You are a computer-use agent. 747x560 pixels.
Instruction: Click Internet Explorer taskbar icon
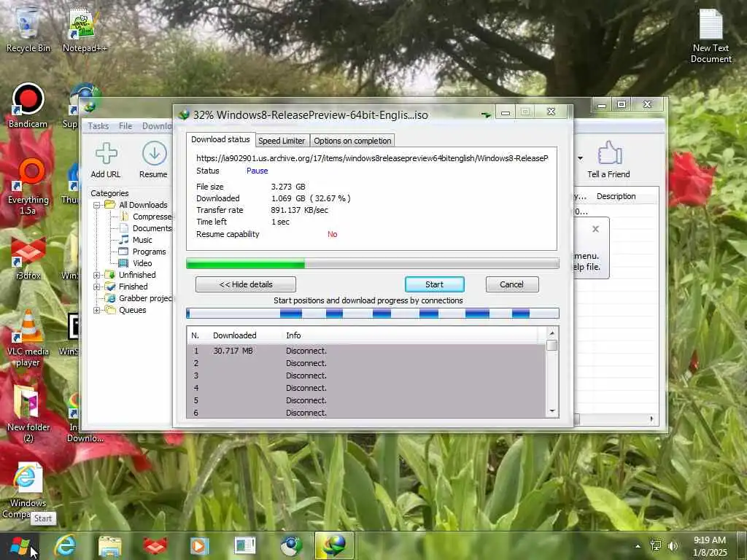[x=65, y=545]
